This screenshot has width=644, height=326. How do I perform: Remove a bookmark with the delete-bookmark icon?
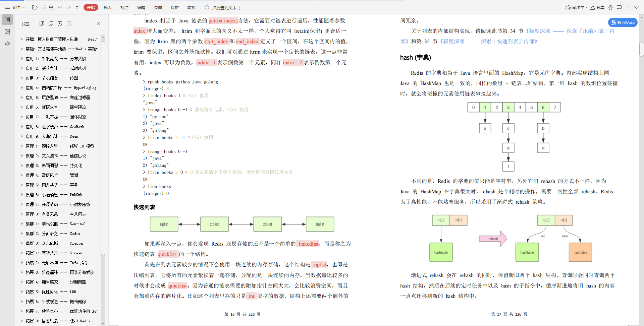69,23
